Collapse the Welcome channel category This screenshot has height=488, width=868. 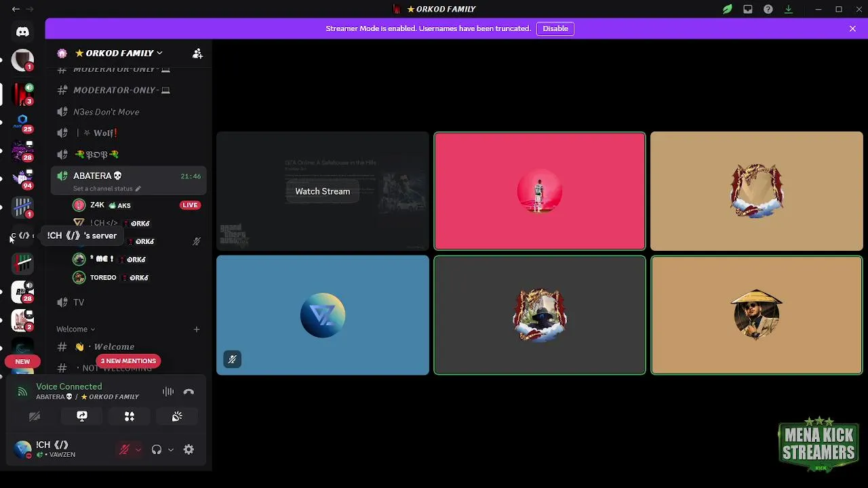tap(75, 329)
